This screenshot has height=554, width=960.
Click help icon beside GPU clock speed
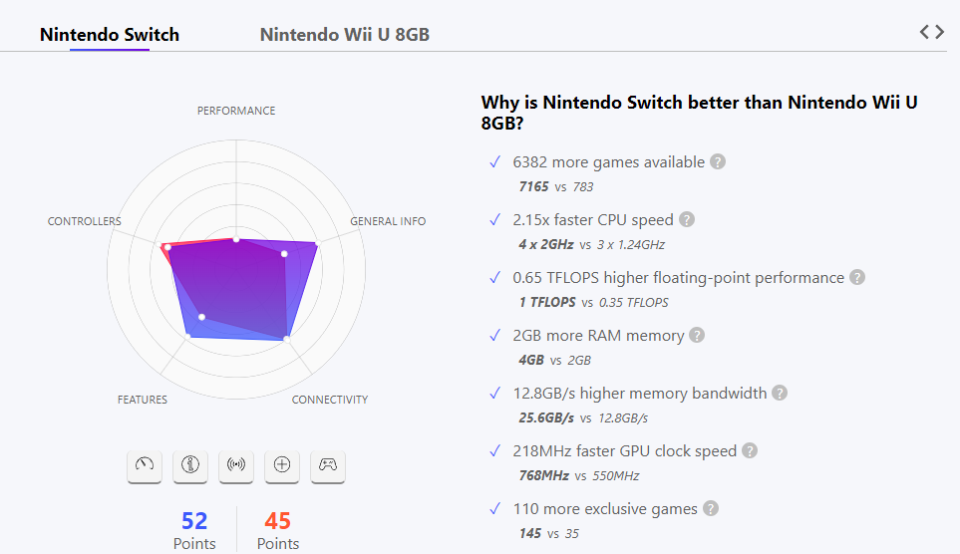pos(749,452)
